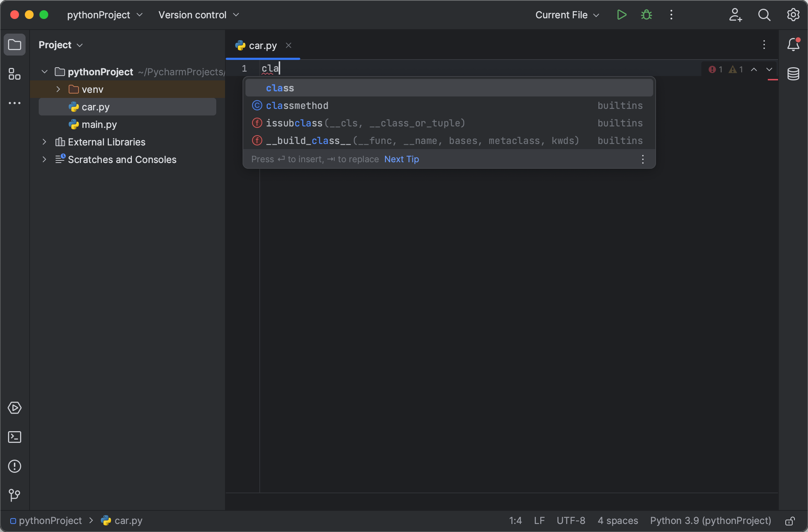Image resolution: width=808 pixels, height=532 pixels.
Task: Open IDE Settings gear
Action: pyautogui.click(x=793, y=15)
